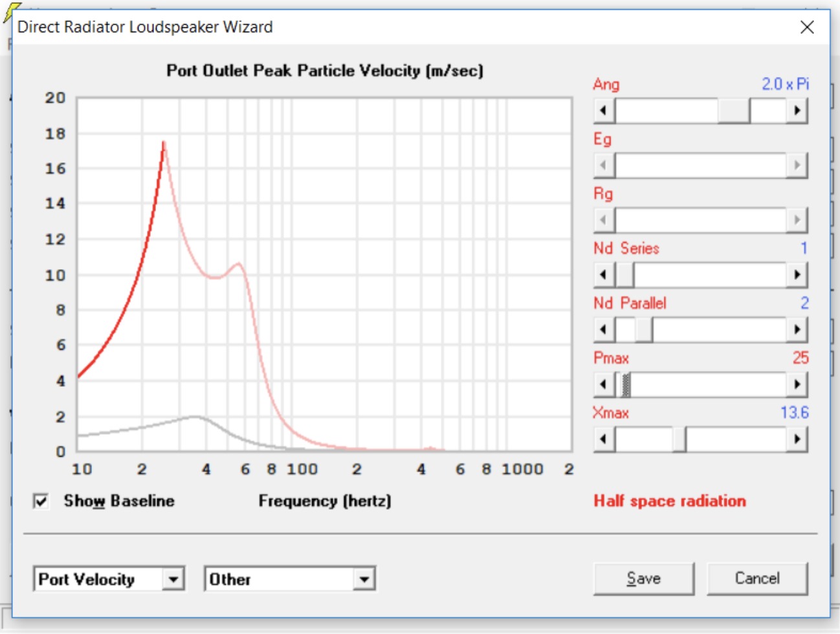Click the Frequency (hertz) axis label
This screenshot has width=840, height=634.
tap(325, 501)
